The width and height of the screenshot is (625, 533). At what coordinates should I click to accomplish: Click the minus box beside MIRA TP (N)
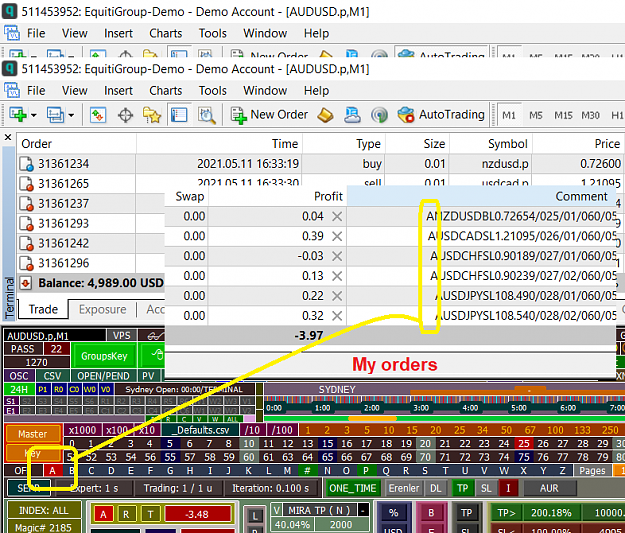pos(364,510)
